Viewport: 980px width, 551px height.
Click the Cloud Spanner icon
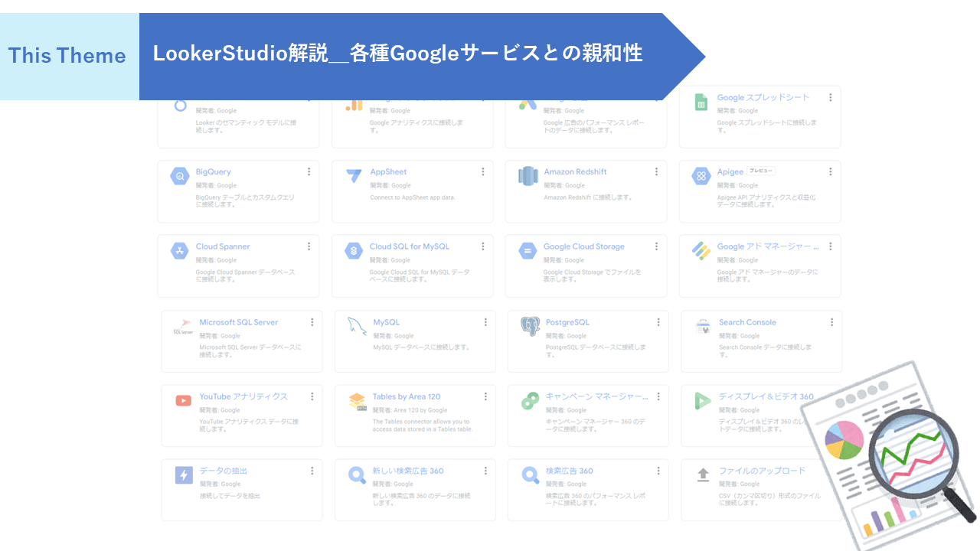pyautogui.click(x=179, y=251)
